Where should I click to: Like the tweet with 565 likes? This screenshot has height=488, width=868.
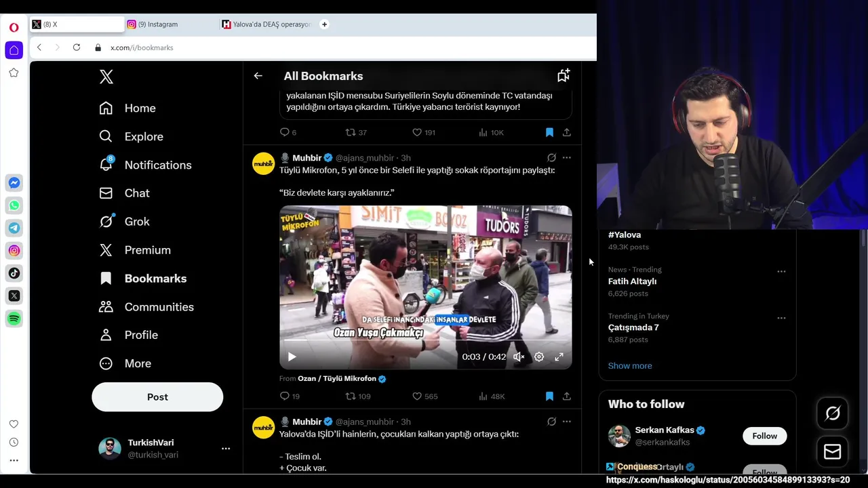tap(425, 396)
